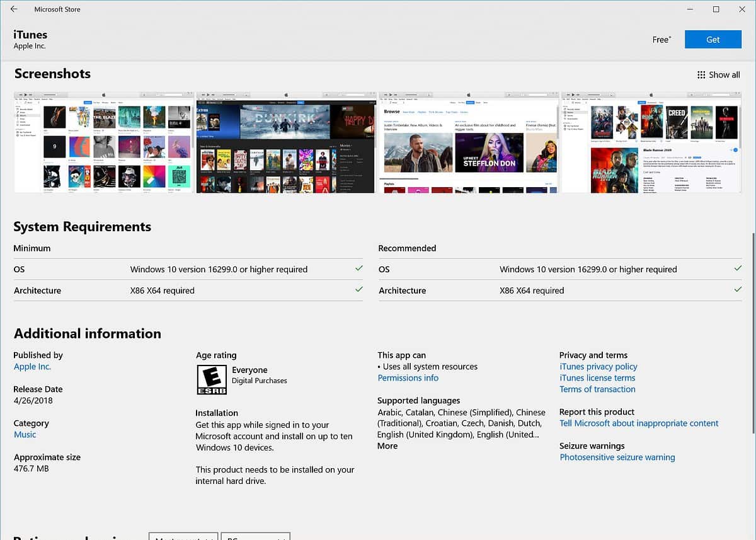Open the Apple Inc. publisher link
Viewport: 756px width, 540px height.
[32, 367]
